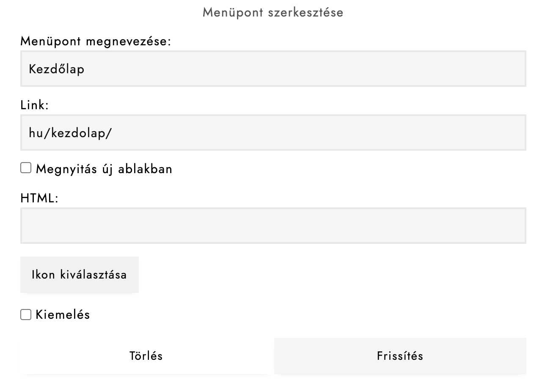Image resolution: width=545 pixels, height=392 pixels.
Task: Focus the empty HTML input field
Action: pos(273,226)
